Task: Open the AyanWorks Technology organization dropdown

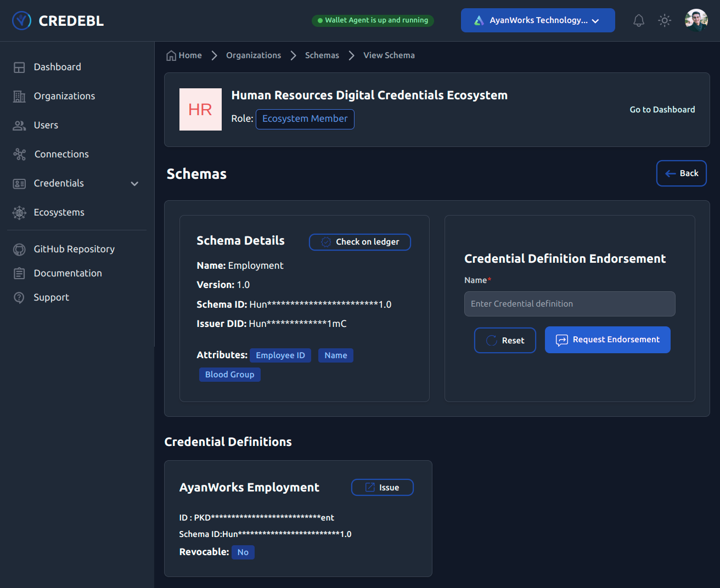Action: 537,20
